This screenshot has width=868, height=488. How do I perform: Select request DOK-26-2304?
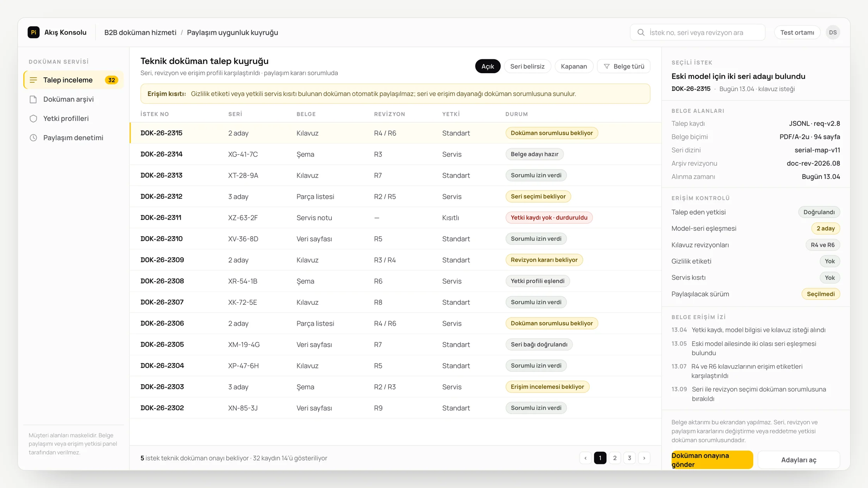tap(395, 366)
